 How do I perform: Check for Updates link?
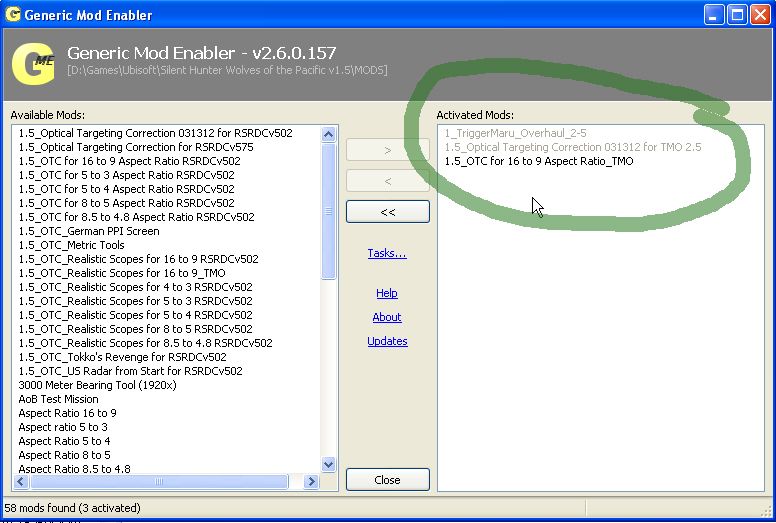coord(388,341)
